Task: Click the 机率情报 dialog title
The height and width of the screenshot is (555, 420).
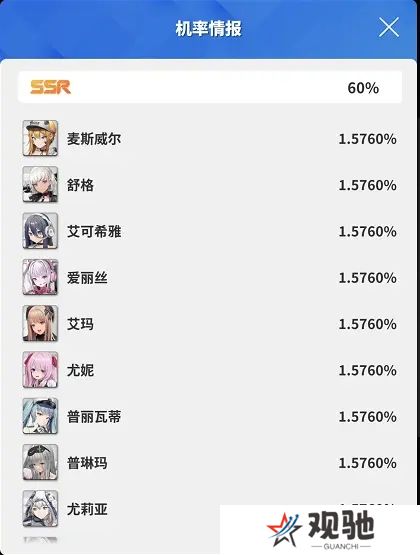Action: coord(208,28)
